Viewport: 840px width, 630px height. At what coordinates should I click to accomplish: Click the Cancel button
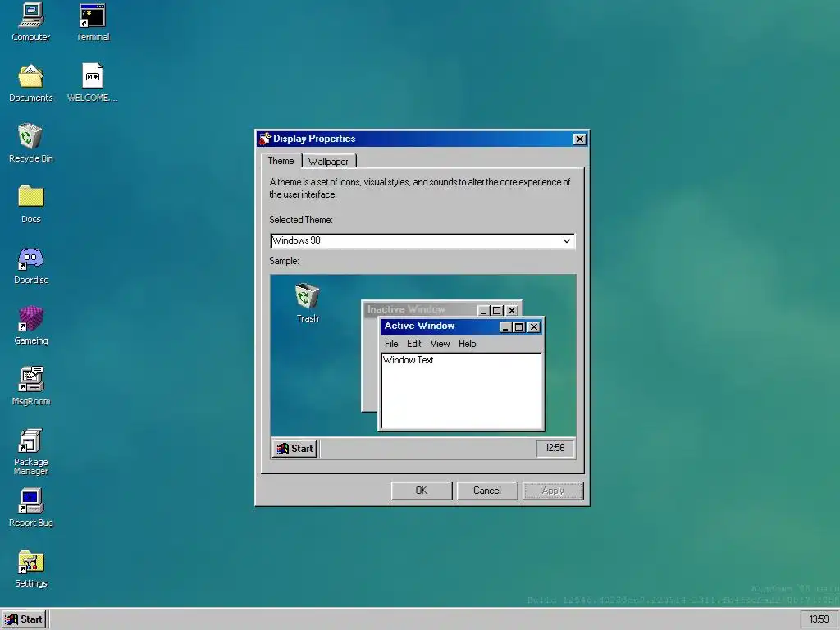point(487,491)
